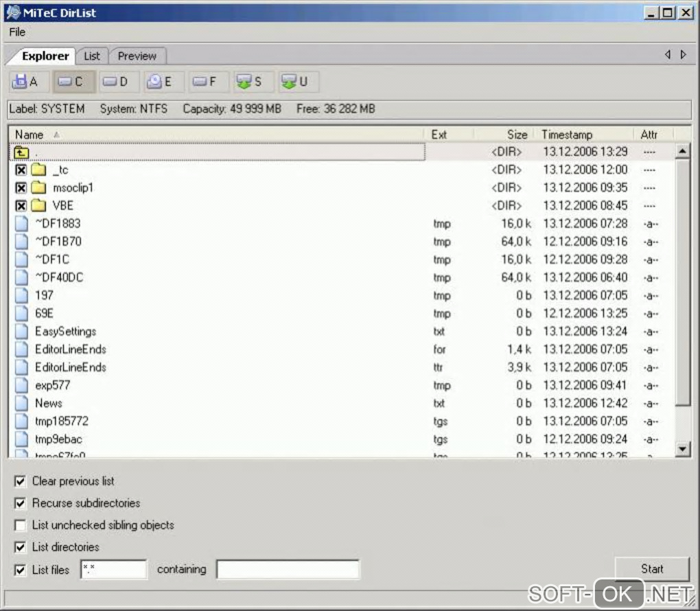The height and width of the screenshot is (611, 700).
Task: Click the tmp9ebac file icon
Action: tap(21, 439)
